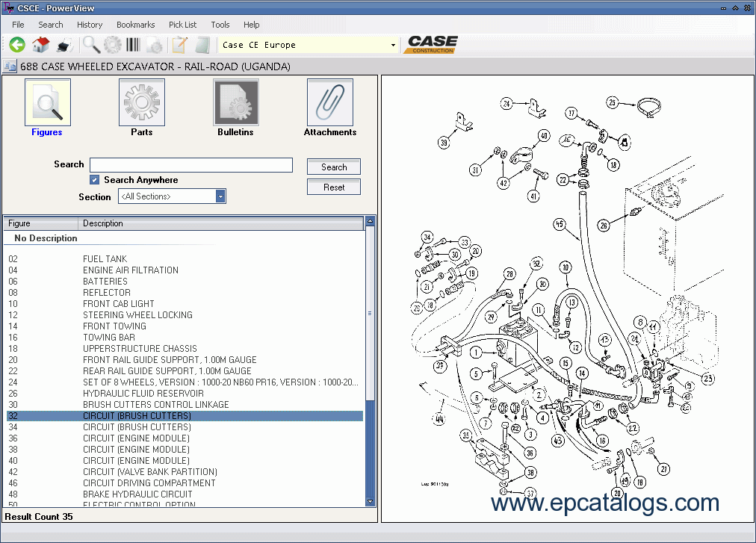
Task: Go to Home via house icon
Action: [x=40, y=45]
